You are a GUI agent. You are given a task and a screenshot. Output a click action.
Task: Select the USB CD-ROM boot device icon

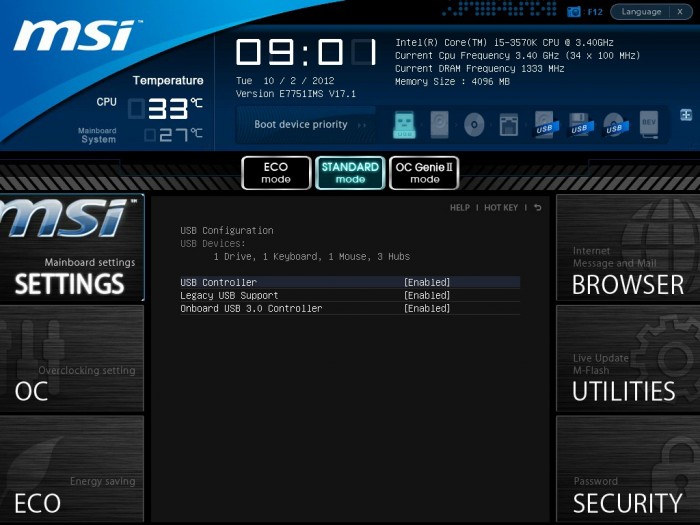(x=614, y=125)
